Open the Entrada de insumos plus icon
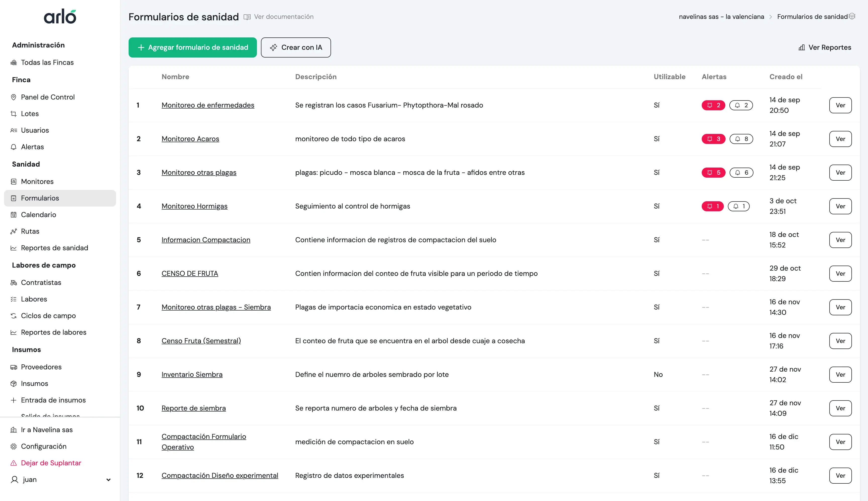This screenshot has height=501, width=868. pos(13,400)
